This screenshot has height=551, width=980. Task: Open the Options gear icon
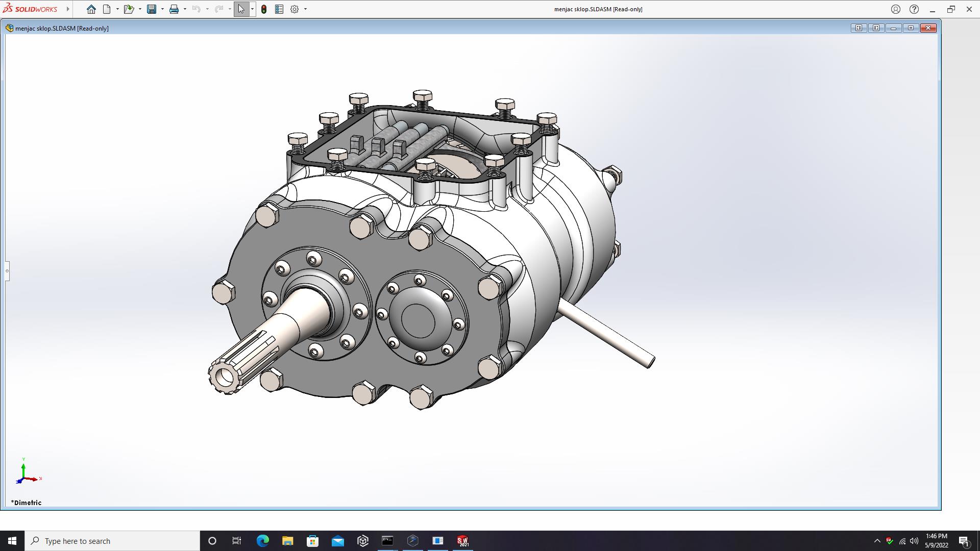[295, 9]
